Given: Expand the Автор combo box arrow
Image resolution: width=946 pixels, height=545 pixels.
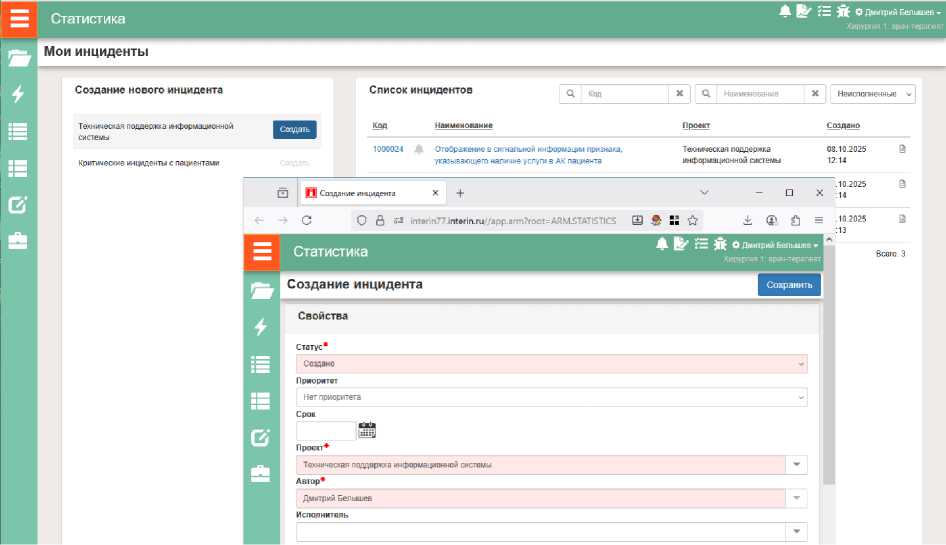Looking at the screenshot, I should pyautogui.click(x=796, y=498).
